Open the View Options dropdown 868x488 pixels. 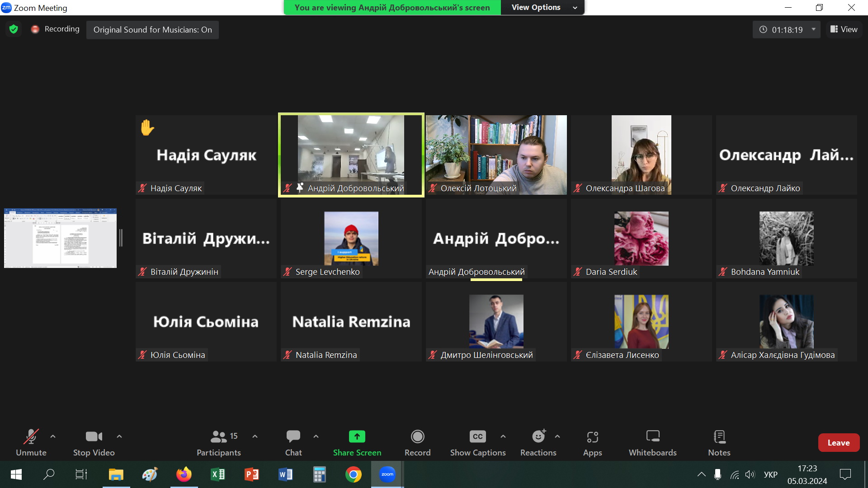pos(542,7)
